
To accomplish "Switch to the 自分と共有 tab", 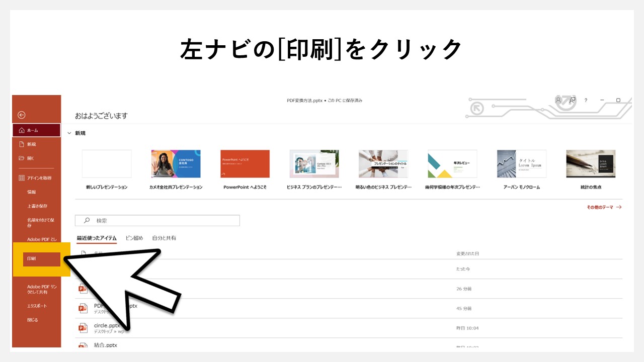I will [x=165, y=238].
